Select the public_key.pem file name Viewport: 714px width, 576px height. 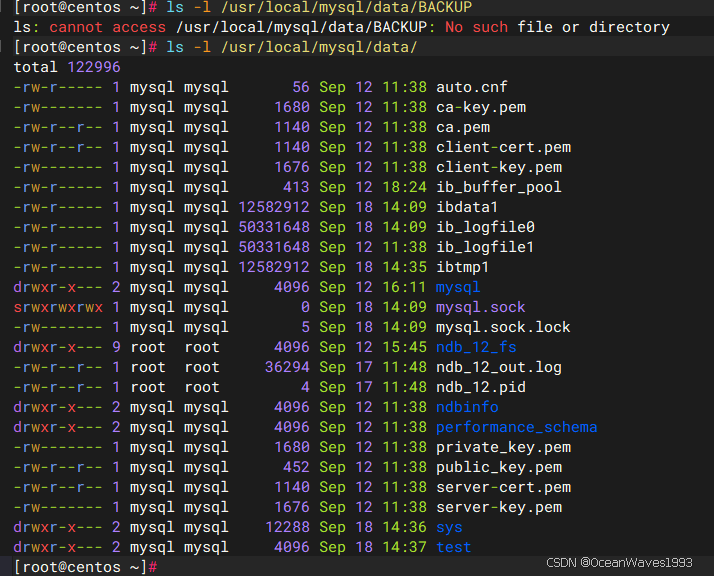[x=499, y=467]
